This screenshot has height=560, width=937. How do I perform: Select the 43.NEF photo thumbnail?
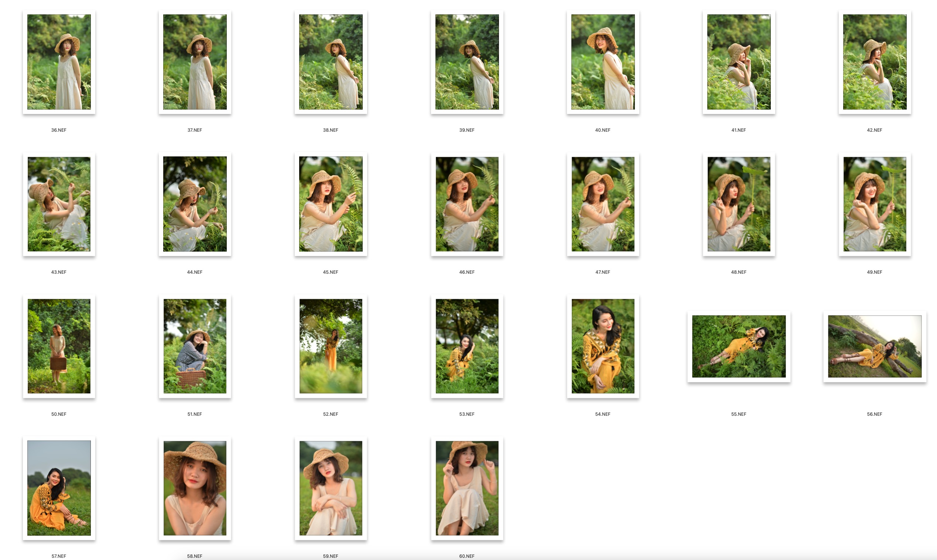tap(59, 204)
